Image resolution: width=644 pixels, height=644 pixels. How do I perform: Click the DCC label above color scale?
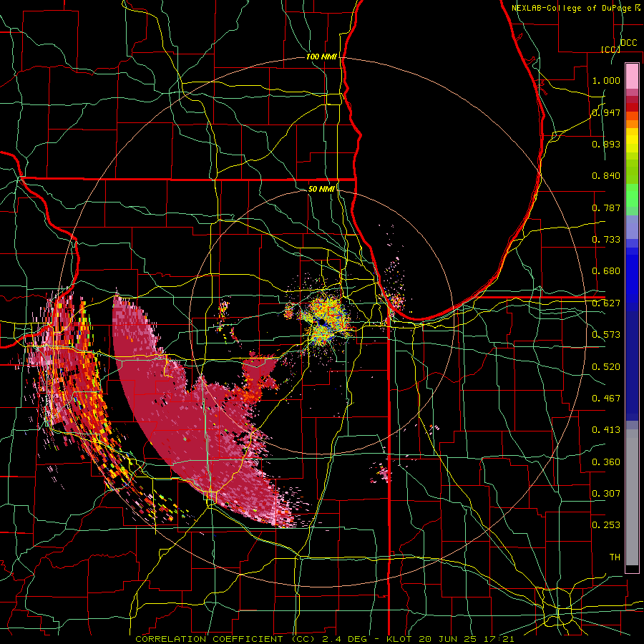point(628,43)
